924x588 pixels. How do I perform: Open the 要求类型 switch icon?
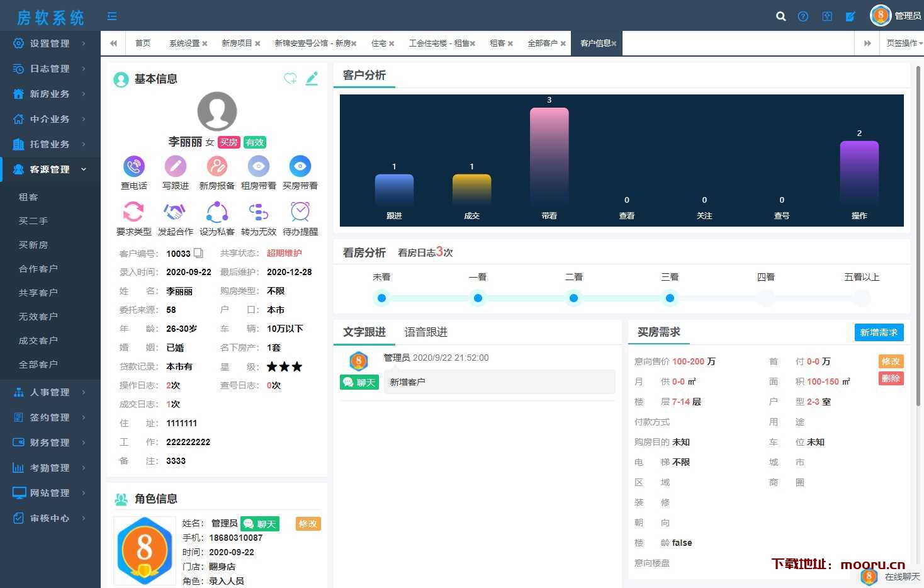click(133, 212)
